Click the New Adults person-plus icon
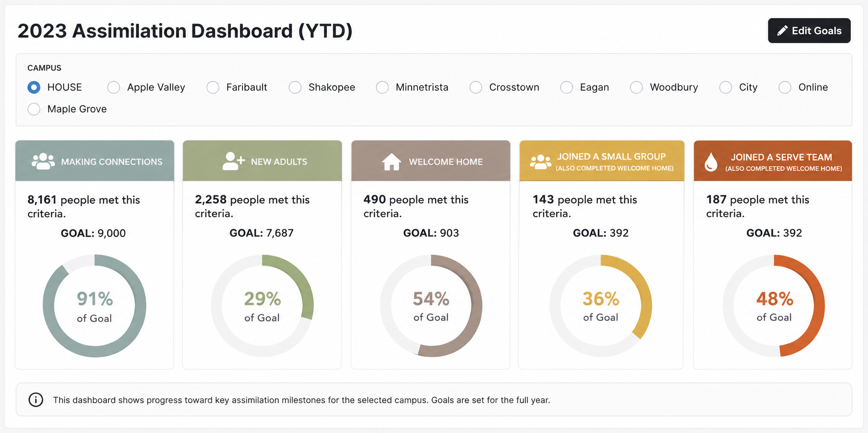The width and height of the screenshot is (868, 433). (x=233, y=161)
